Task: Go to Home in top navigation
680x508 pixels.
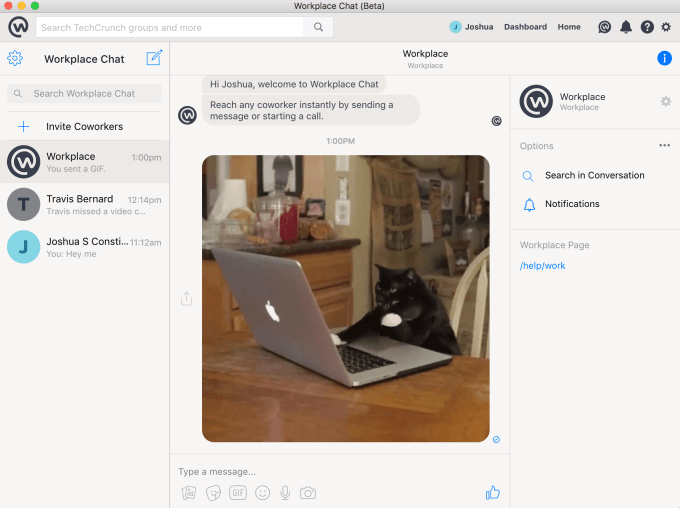Action: click(x=569, y=27)
